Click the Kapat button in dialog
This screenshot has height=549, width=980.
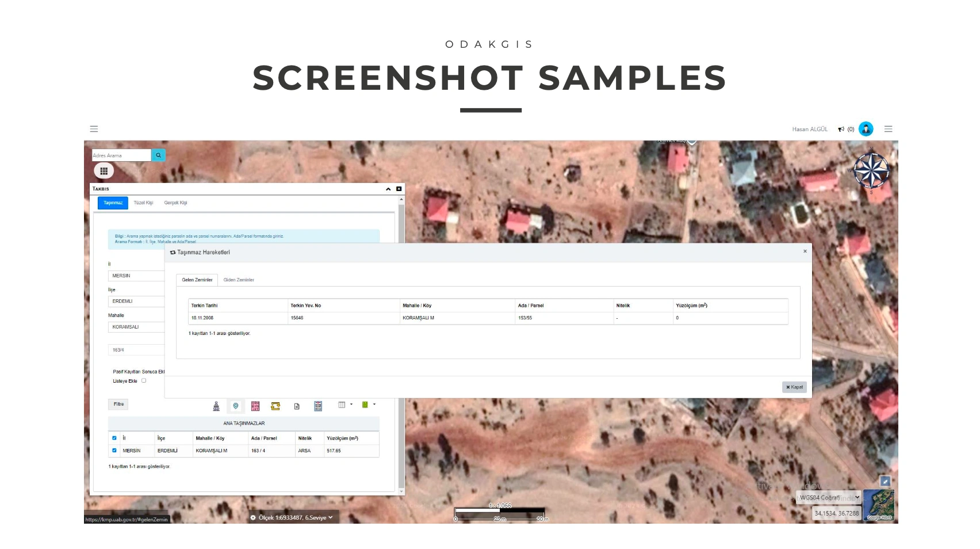point(794,387)
